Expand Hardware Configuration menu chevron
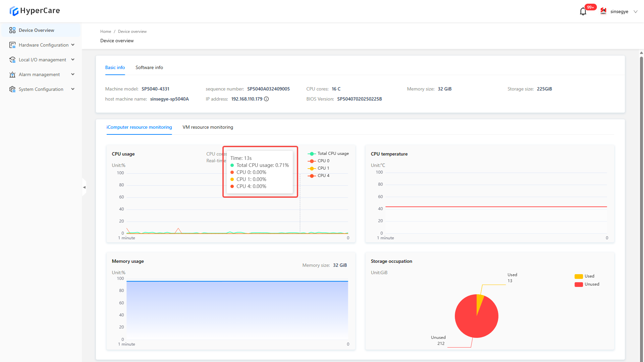 73,45
